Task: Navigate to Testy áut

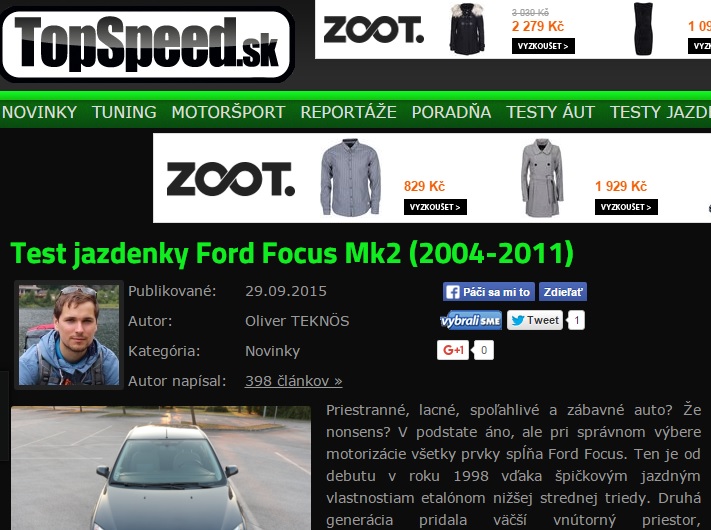Action: point(550,112)
